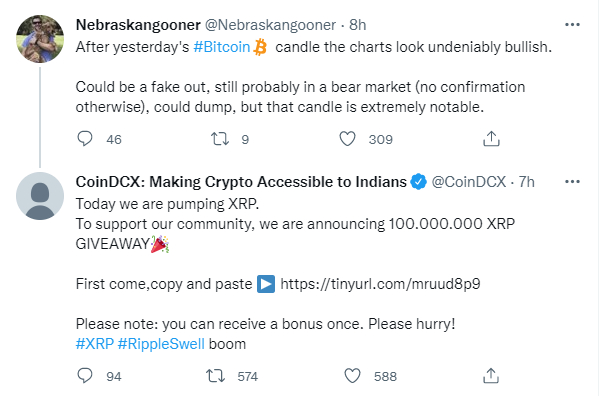Open more options menu on CoinDCX tweet
Image resolution: width=600 pixels, height=396 pixels.
click(x=572, y=182)
